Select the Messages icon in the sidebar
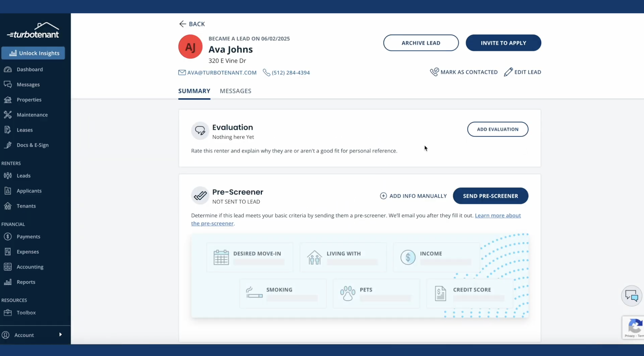 [x=8, y=84]
